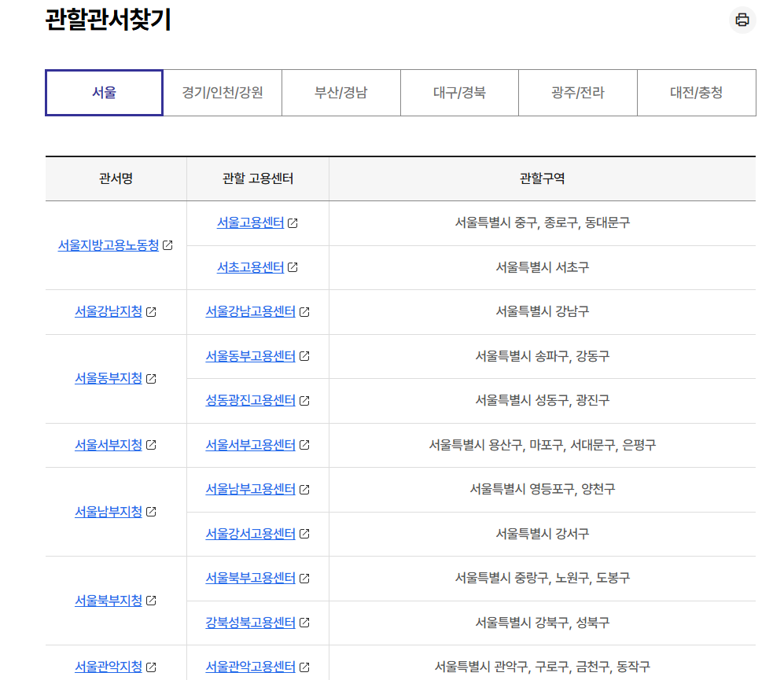The height and width of the screenshot is (680, 784).
Task: Select the 대전/충청 tab
Action: click(x=696, y=92)
